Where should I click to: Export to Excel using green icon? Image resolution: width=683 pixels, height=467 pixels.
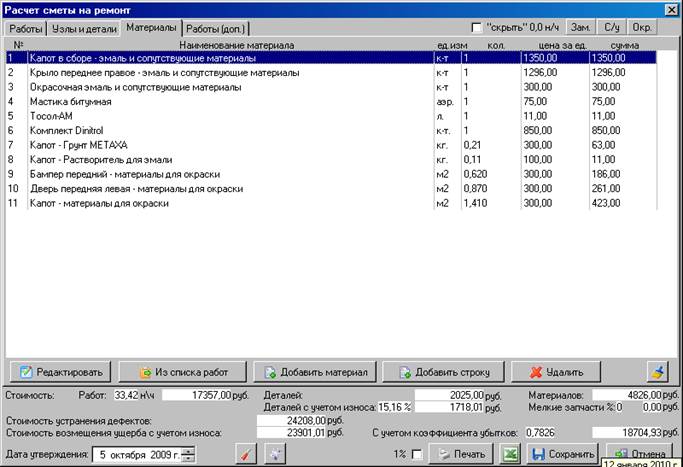[x=510, y=455]
